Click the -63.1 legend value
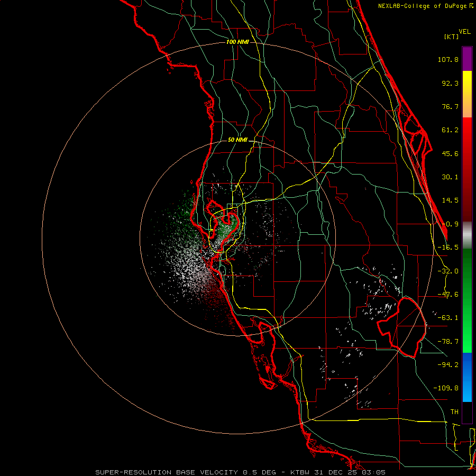 coord(448,318)
